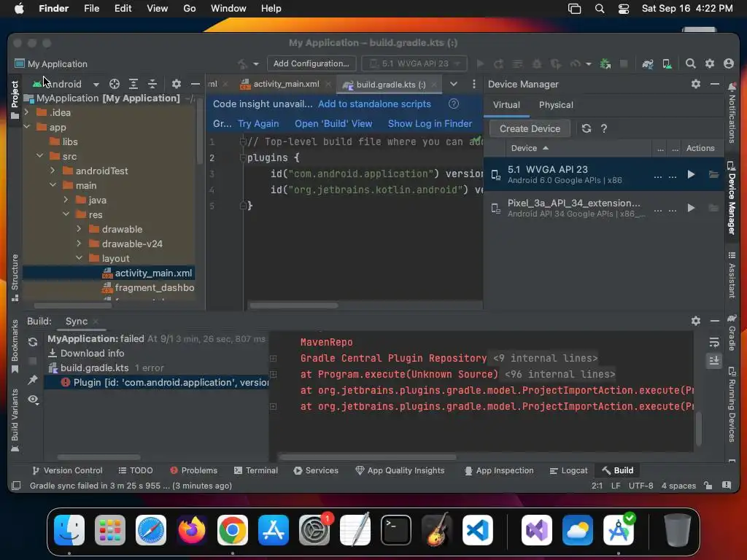The width and height of the screenshot is (747, 560).
Task: Open Project panel options gear
Action: coord(177,84)
